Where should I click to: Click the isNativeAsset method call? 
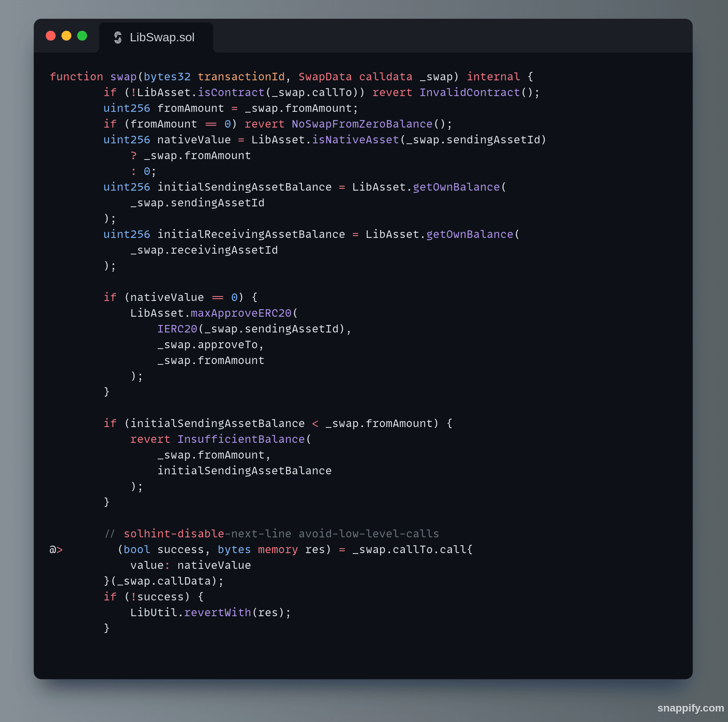click(355, 140)
